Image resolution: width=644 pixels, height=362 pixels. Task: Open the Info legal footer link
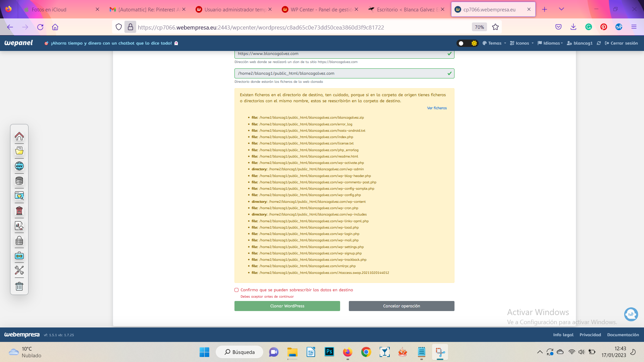coord(563,335)
